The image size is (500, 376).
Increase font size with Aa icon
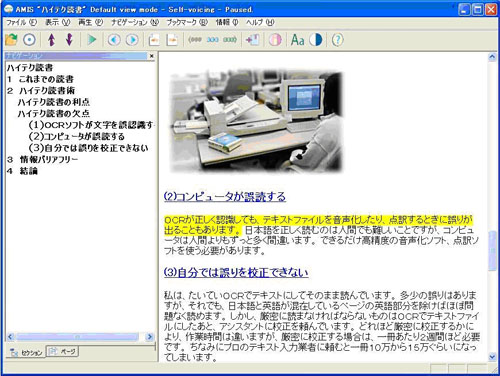(297, 40)
